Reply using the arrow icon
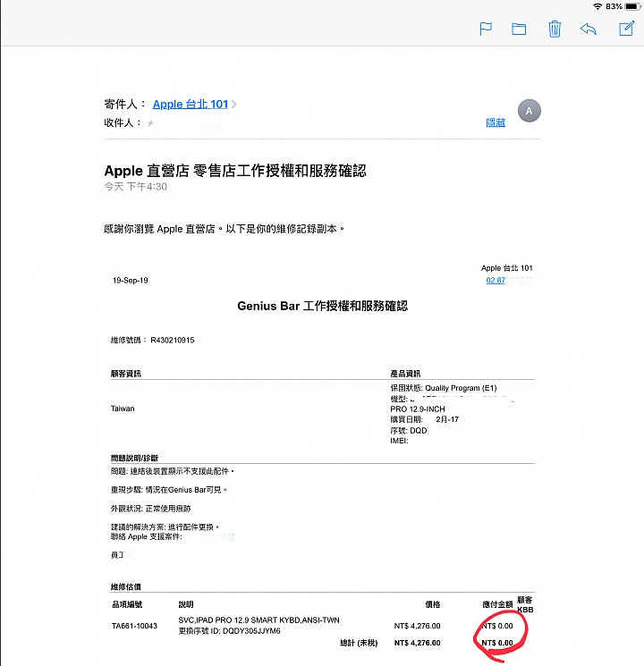 click(589, 29)
